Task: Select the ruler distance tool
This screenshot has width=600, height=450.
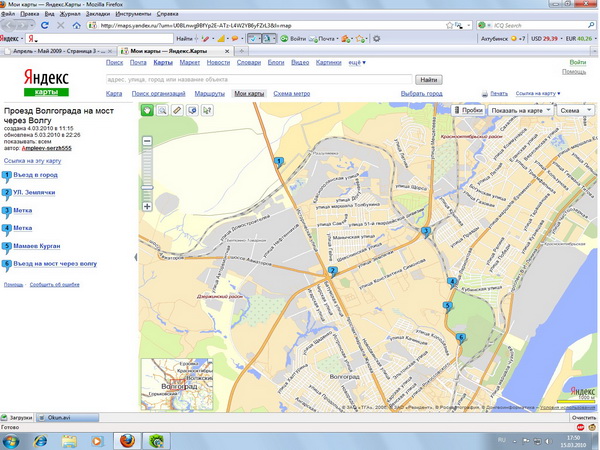Action: [x=177, y=111]
